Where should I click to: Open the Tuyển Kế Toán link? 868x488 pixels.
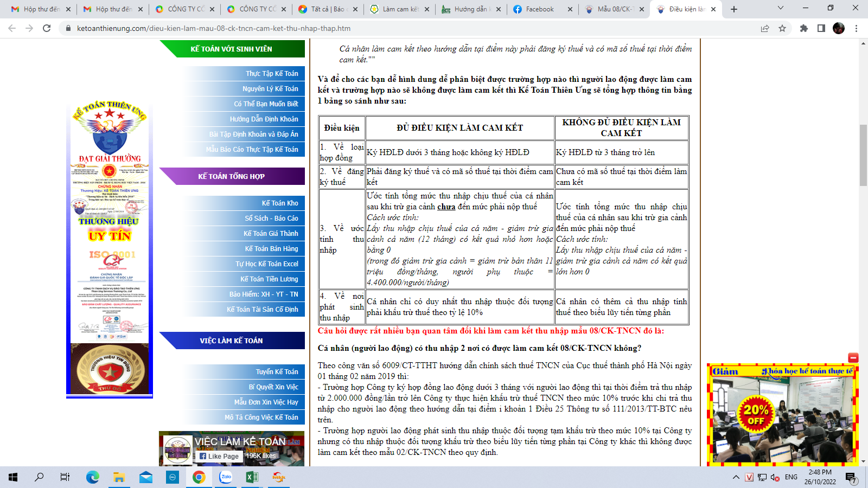277,371
